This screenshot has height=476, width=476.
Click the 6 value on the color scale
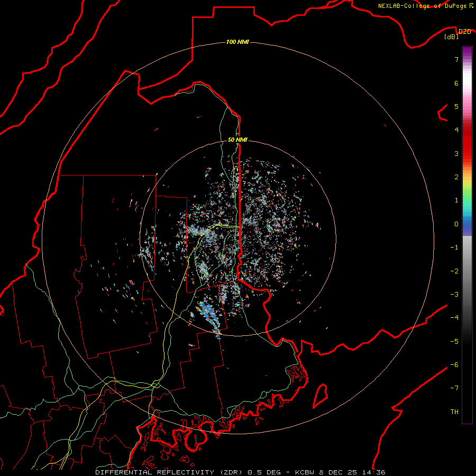pyautogui.click(x=456, y=83)
